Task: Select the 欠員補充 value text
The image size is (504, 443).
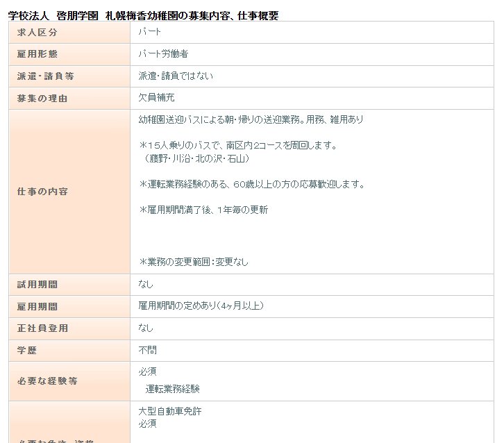Action: pyautogui.click(x=156, y=99)
